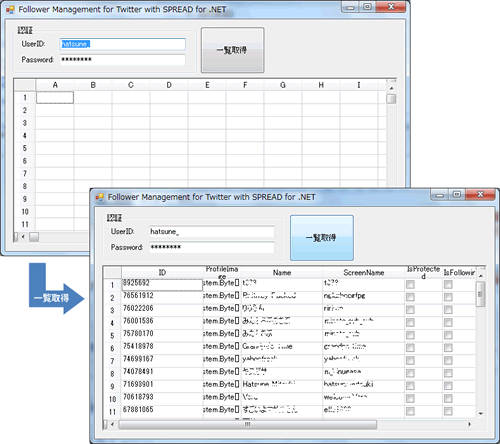This screenshot has width=500, height=444.
Task: Select row header 5 in the back grid
Action: point(25,148)
